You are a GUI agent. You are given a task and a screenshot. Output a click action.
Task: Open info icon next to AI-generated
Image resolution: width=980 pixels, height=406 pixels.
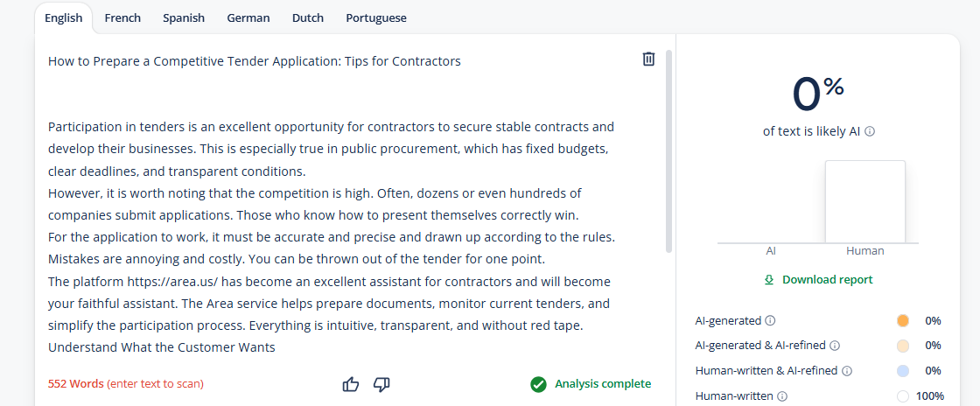pos(770,321)
